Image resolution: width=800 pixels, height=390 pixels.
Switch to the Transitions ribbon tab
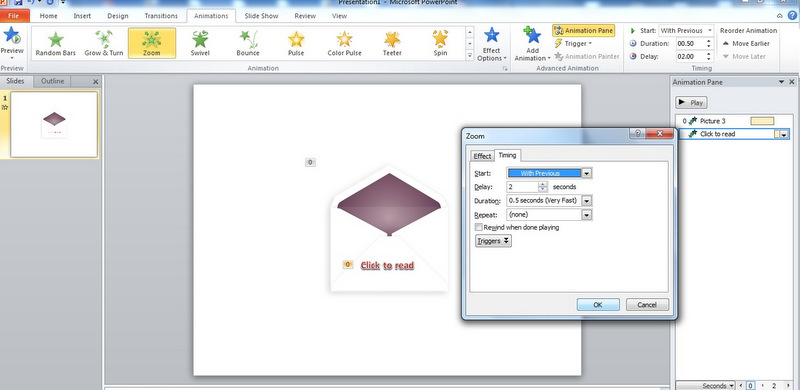[161, 16]
